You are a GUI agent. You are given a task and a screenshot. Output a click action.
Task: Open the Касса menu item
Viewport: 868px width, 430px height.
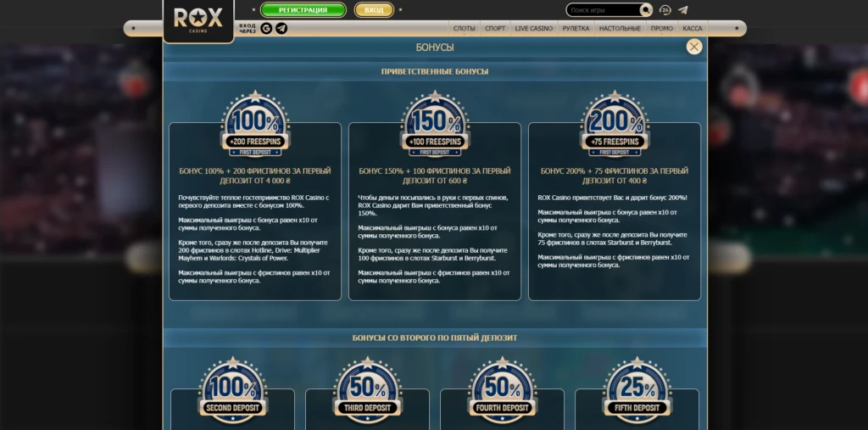click(x=692, y=28)
